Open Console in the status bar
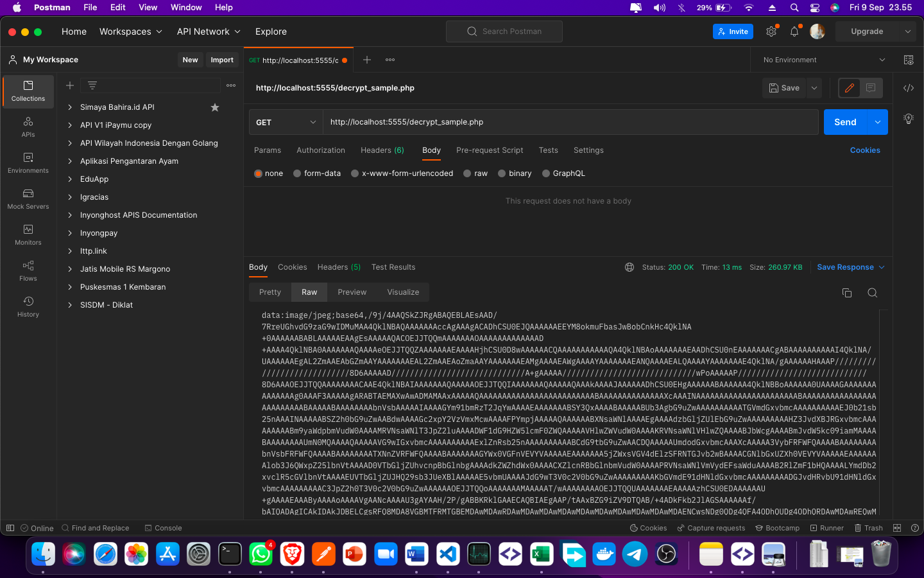This screenshot has width=924, height=578. tap(164, 528)
